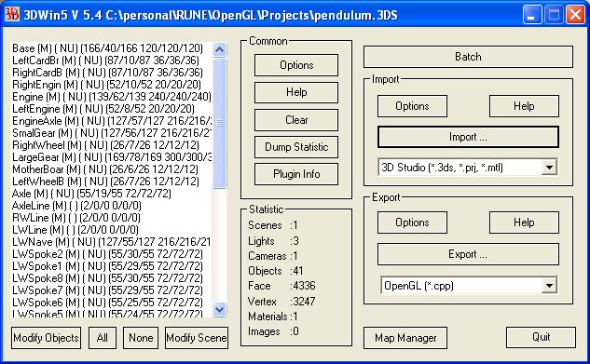
Task: Expand the OpenGL (*.cpp) export format dropdown
Action: click(549, 286)
